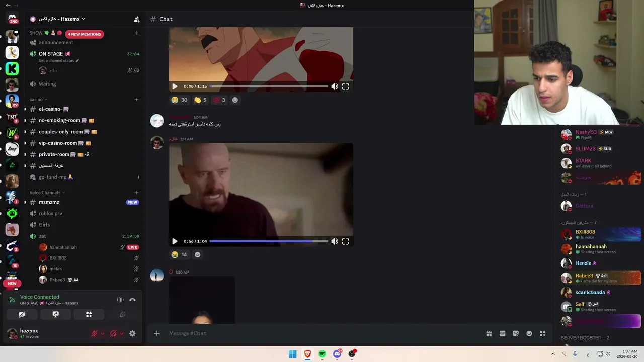
Task: Mute the top video's volume
Action: [335, 86]
